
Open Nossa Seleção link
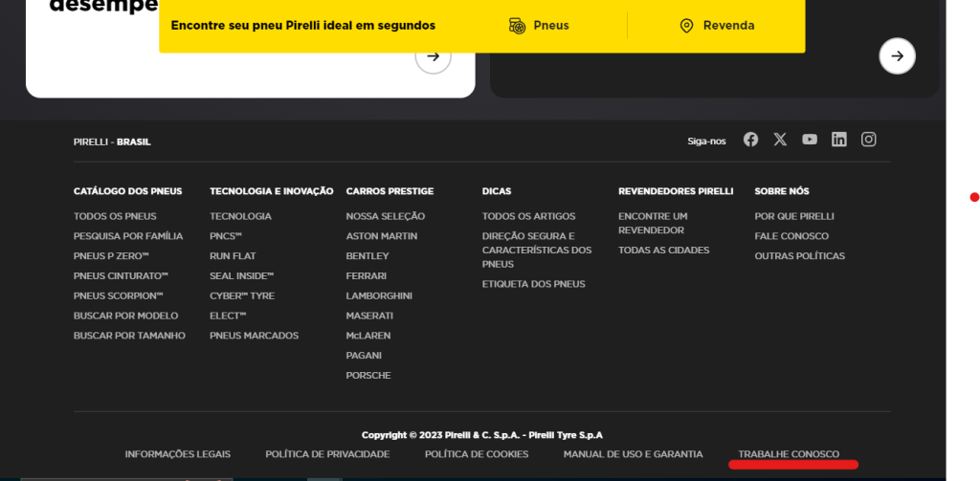point(386,216)
